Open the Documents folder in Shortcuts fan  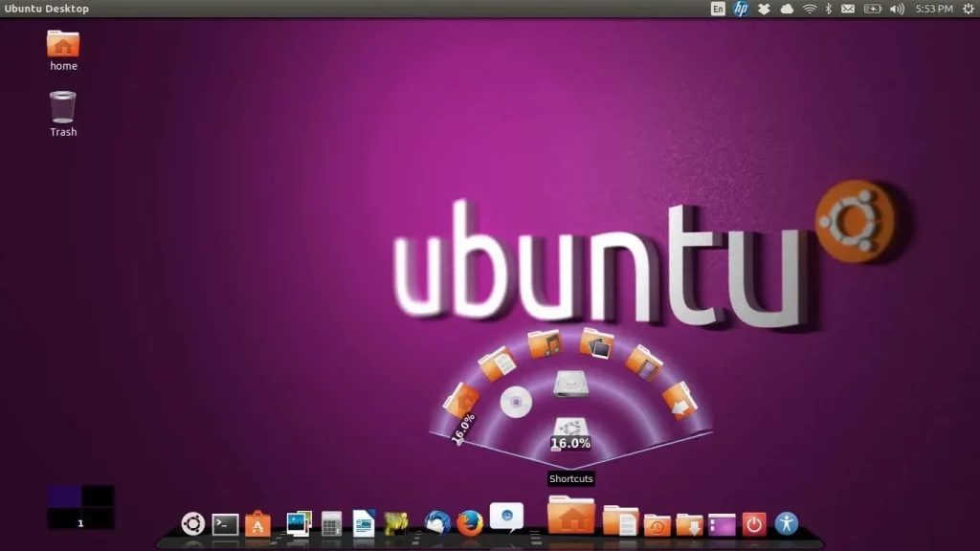[x=498, y=364]
